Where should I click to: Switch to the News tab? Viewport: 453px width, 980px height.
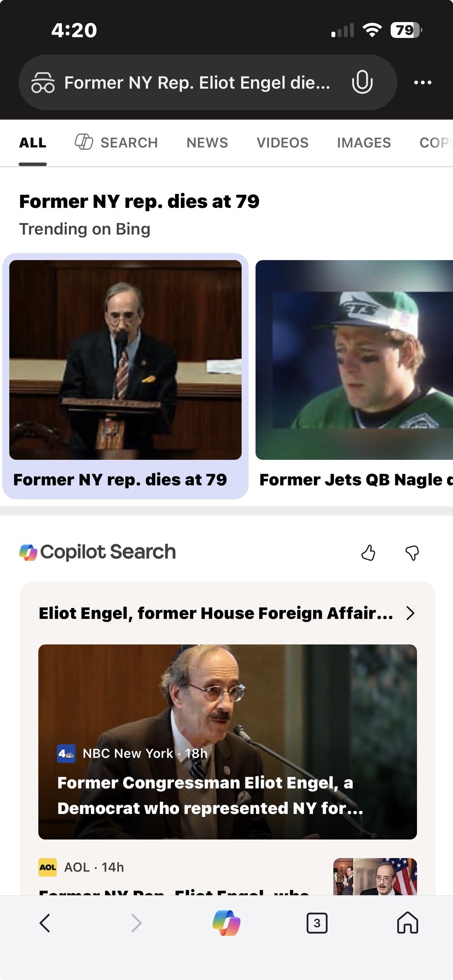click(207, 143)
